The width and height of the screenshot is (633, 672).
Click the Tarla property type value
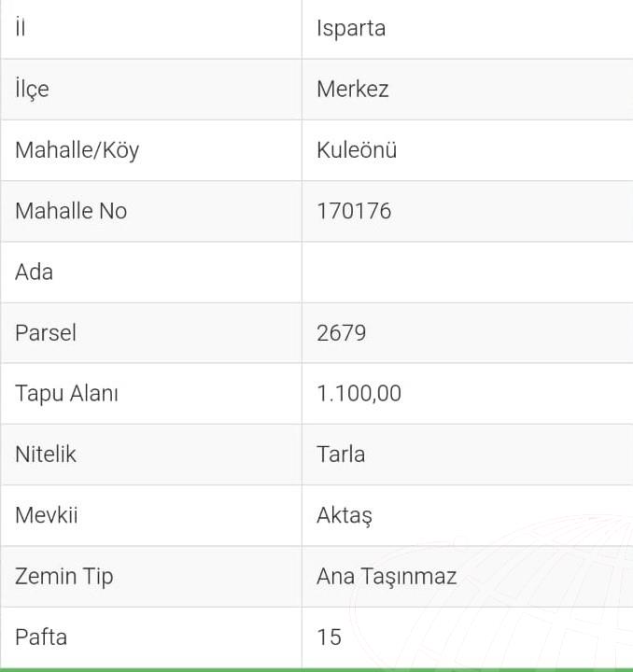[341, 455]
